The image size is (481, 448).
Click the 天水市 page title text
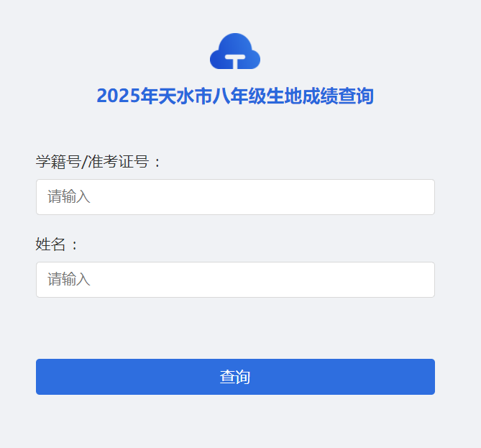coord(185,96)
